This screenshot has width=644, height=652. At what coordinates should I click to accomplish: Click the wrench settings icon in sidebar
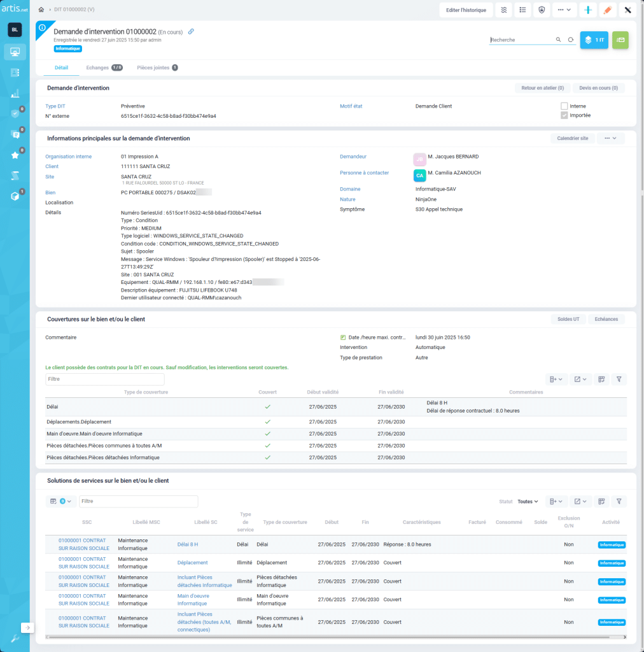coord(15,638)
